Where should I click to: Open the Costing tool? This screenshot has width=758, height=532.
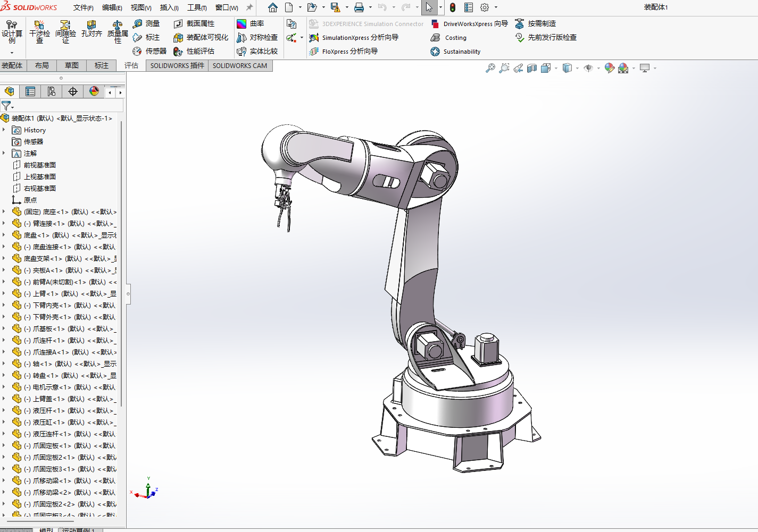tap(448, 37)
